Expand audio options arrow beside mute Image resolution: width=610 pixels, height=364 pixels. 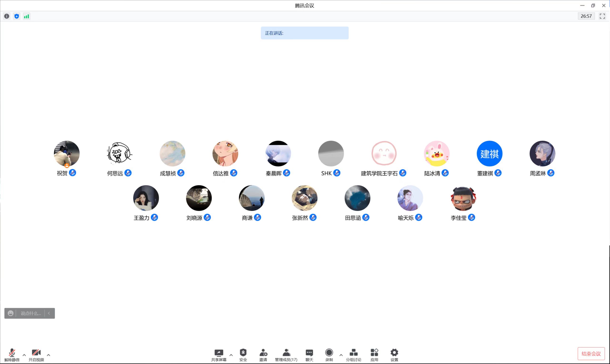(24, 355)
